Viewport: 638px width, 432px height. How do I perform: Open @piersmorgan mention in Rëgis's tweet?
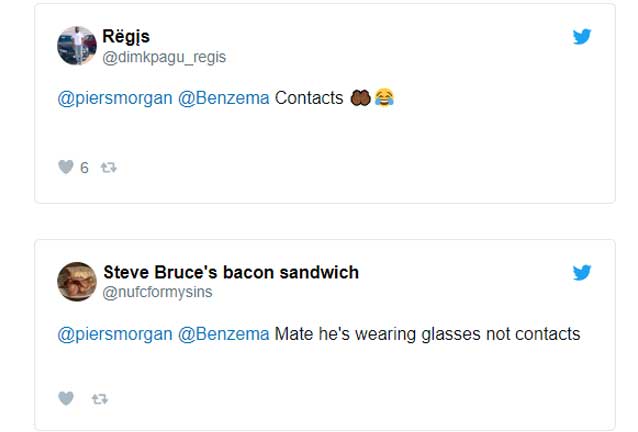(x=114, y=99)
